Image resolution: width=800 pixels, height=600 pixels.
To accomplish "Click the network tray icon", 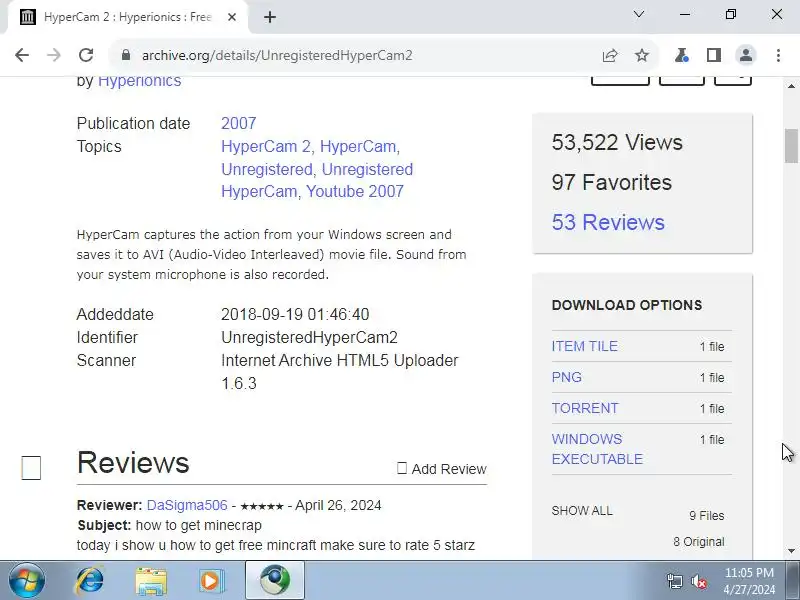I will pos(674,581).
